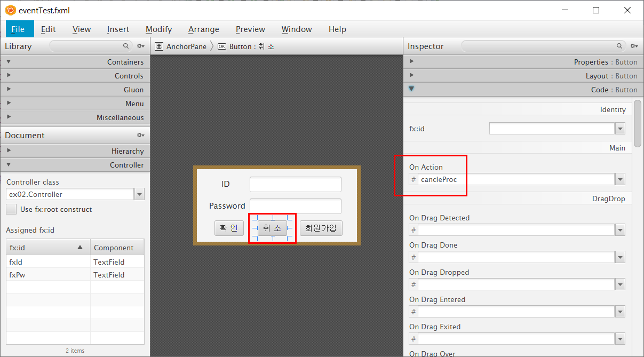Open the On Drag Done dropdown arrow
This screenshot has width=644, height=357.
point(620,257)
